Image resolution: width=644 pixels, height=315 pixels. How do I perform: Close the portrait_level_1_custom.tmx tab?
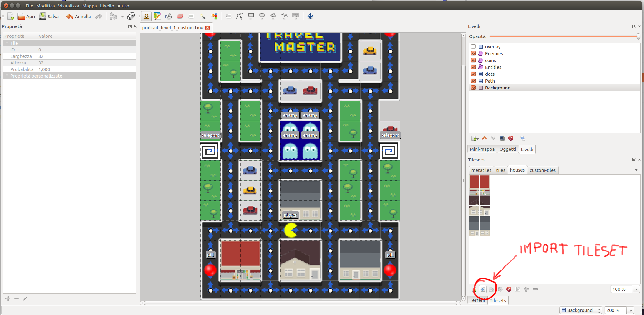[x=207, y=28]
